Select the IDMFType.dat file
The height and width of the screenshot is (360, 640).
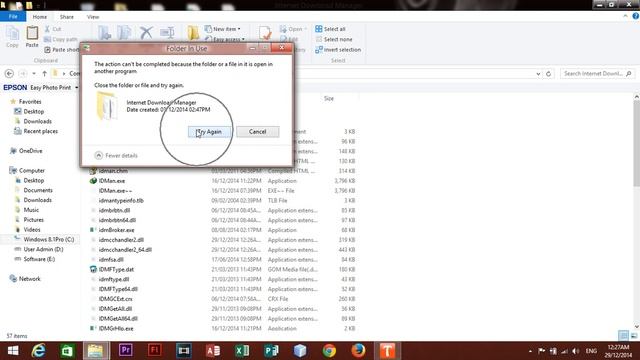click(116, 269)
